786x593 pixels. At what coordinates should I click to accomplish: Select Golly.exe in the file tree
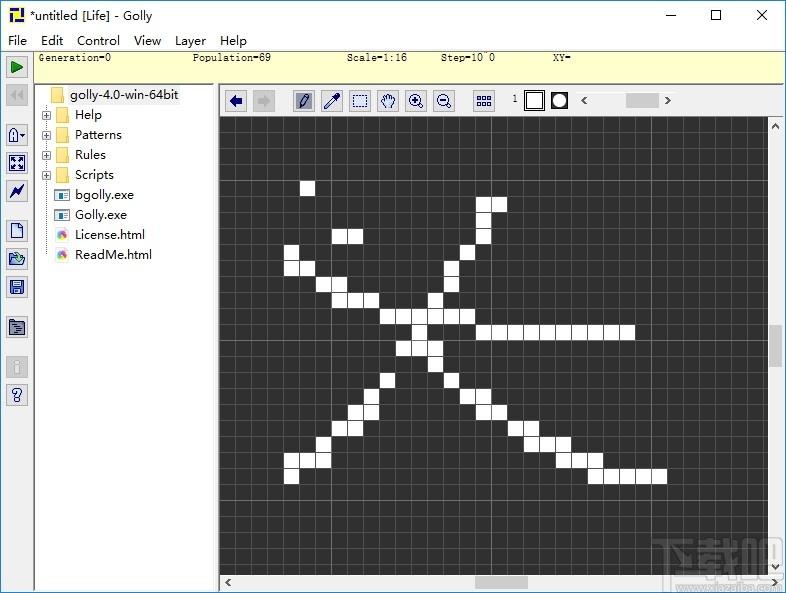click(x=101, y=215)
